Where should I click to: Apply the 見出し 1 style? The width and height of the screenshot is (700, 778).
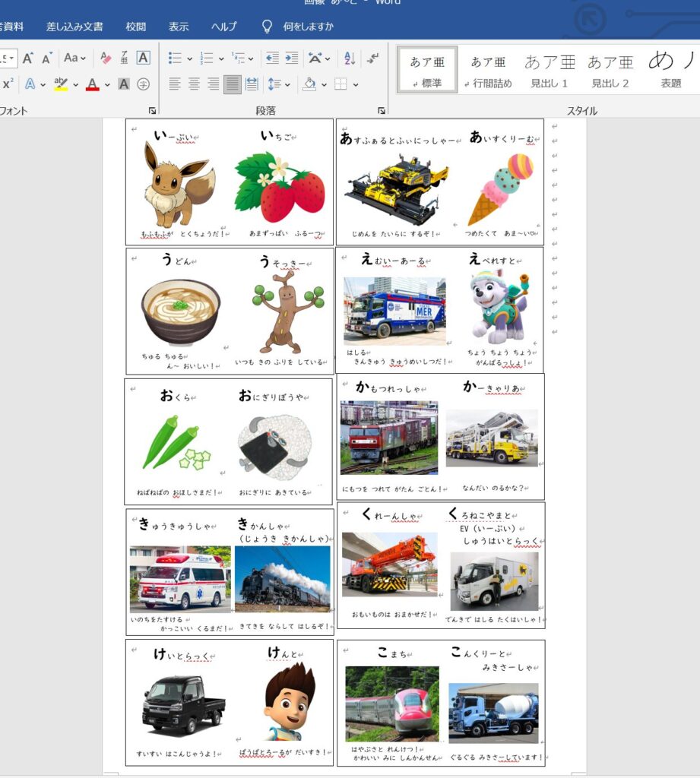tap(550, 70)
